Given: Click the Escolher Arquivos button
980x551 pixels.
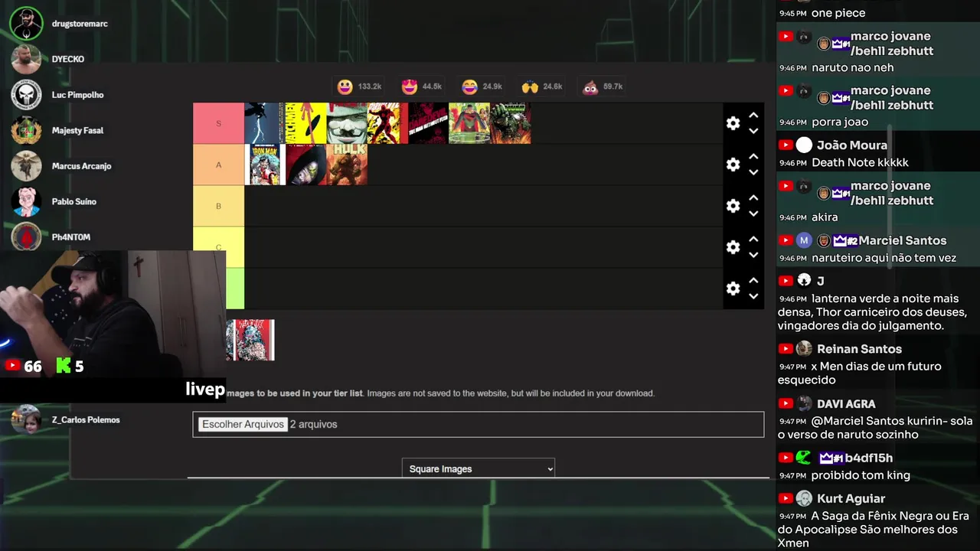Looking at the screenshot, I should pyautogui.click(x=243, y=424).
